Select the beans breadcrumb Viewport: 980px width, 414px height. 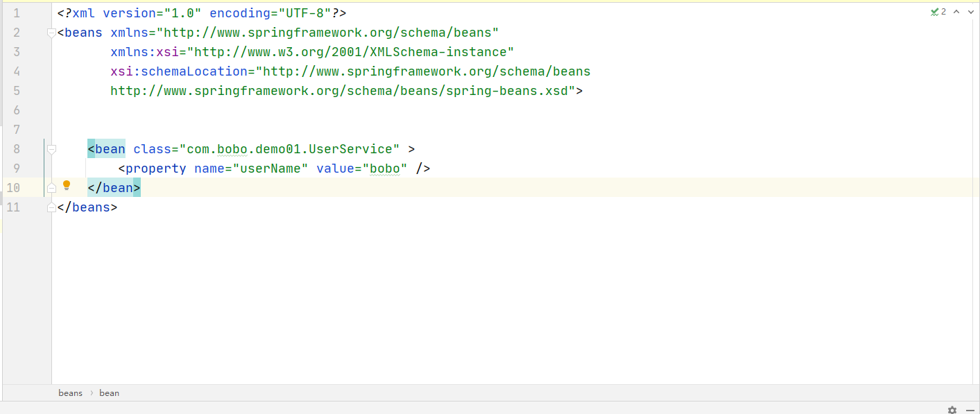coord(70,393)
